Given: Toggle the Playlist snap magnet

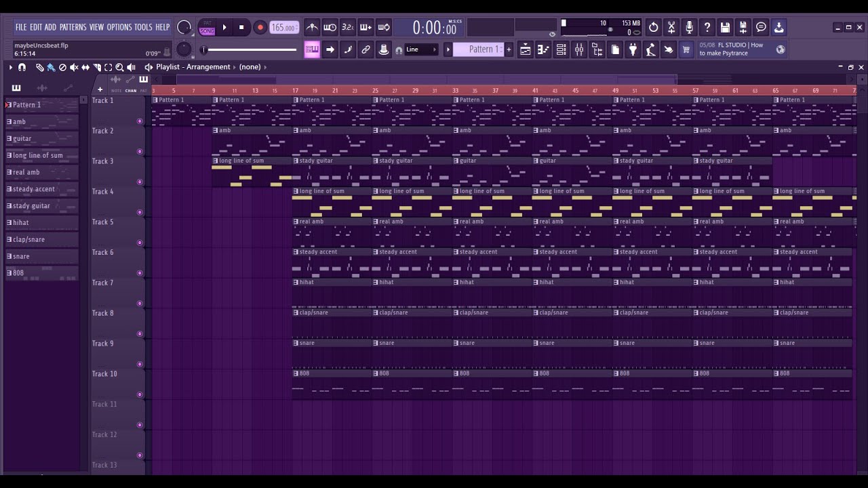Looking at the screenshot, I should point(22,67).
